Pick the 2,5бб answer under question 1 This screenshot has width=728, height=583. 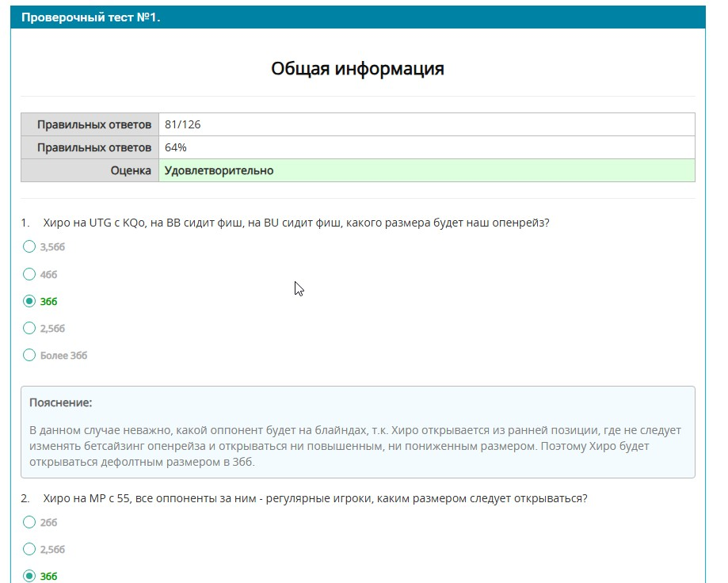[x=29, y=328]
